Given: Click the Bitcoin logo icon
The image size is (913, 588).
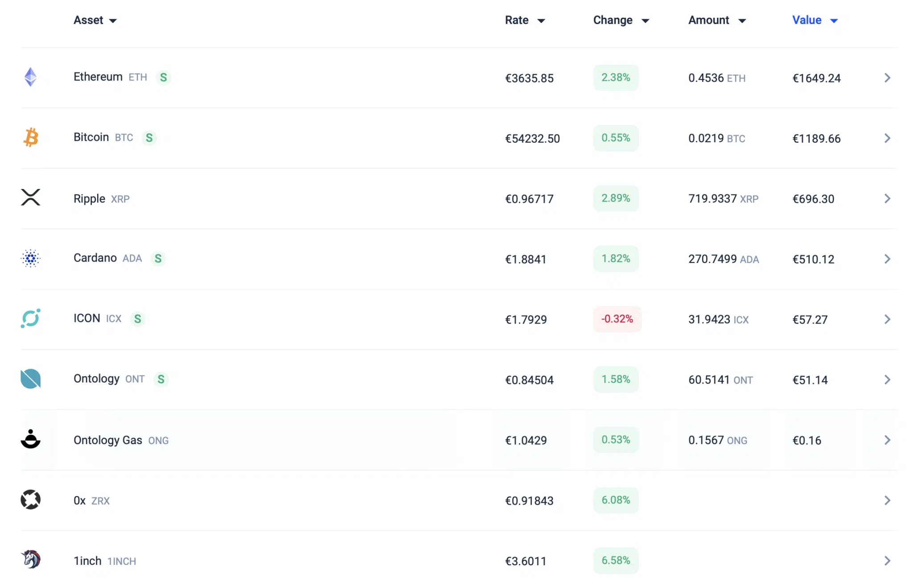Looking at the screenshot, I should pyautogui.click(x=31, y=137).
